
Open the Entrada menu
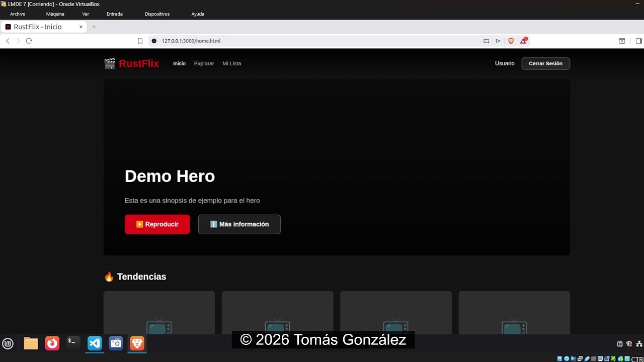coord(115,14)
